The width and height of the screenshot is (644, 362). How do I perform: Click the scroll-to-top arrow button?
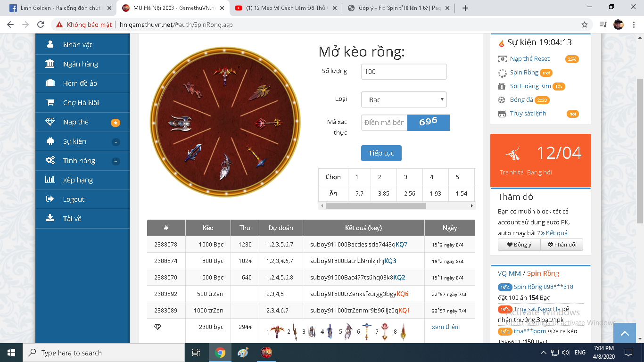625,333
